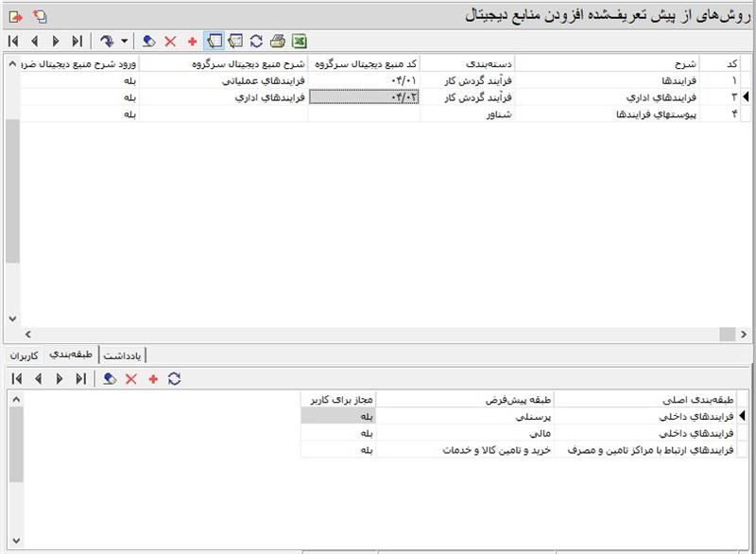Image resolution: width=756 pixels, height=554 pixels.
Task: Click the upper toolbar's eraser edit icon
Action: 148,41
